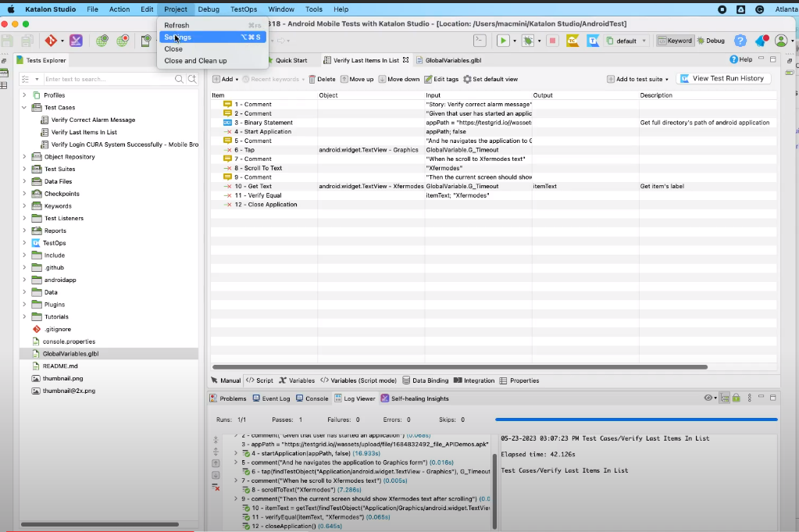Click the Save floppy disk icon
The width and height of the screenshot is (799, 532).
(7, 41)
